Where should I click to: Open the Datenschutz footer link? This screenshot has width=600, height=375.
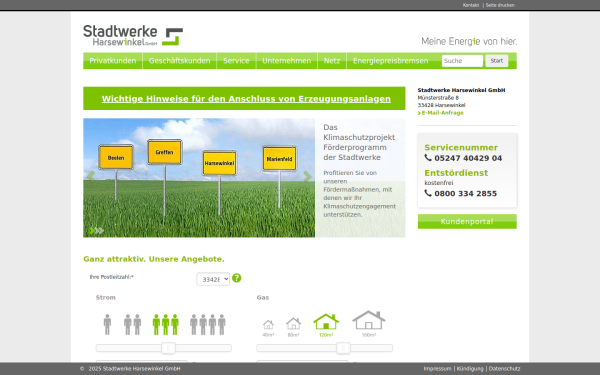[504, 368]
